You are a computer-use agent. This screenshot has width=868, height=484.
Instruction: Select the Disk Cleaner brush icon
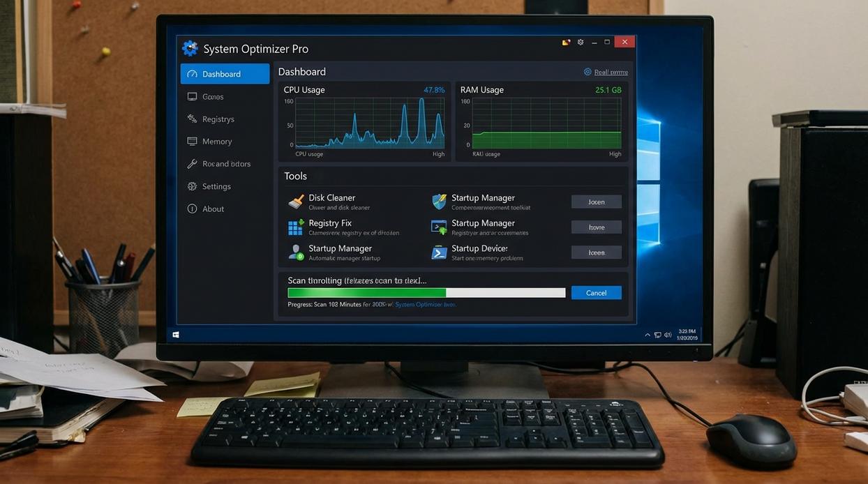click(x=295, y=201)
